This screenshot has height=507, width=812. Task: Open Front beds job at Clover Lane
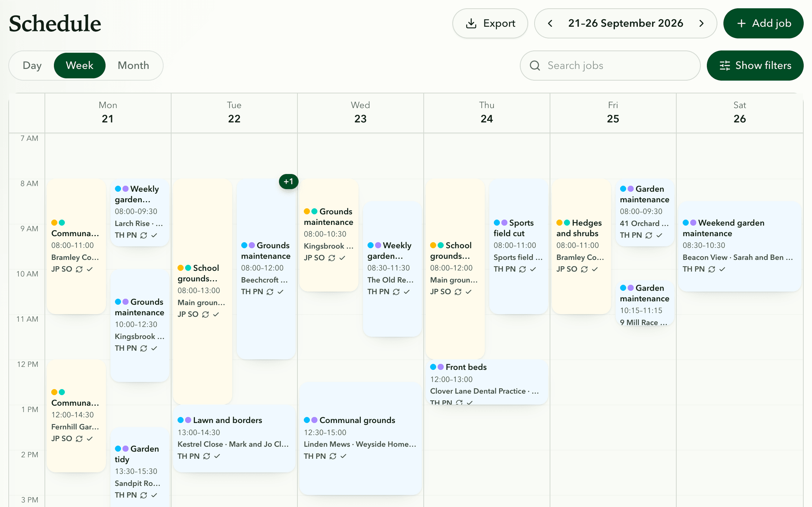(487, 382)
